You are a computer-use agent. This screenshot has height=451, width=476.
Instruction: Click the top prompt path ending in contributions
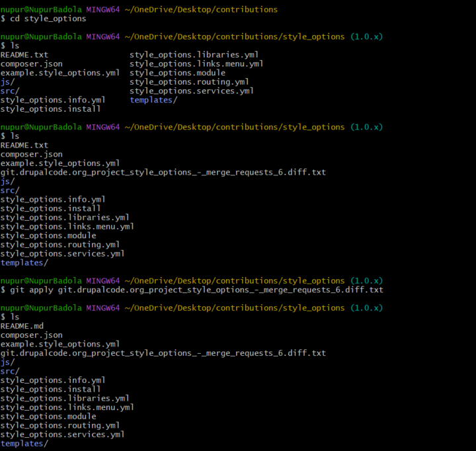201,9
